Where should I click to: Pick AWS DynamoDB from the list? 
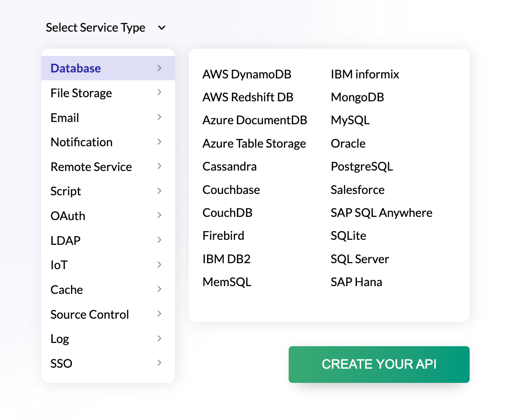(x=247, y=74)
